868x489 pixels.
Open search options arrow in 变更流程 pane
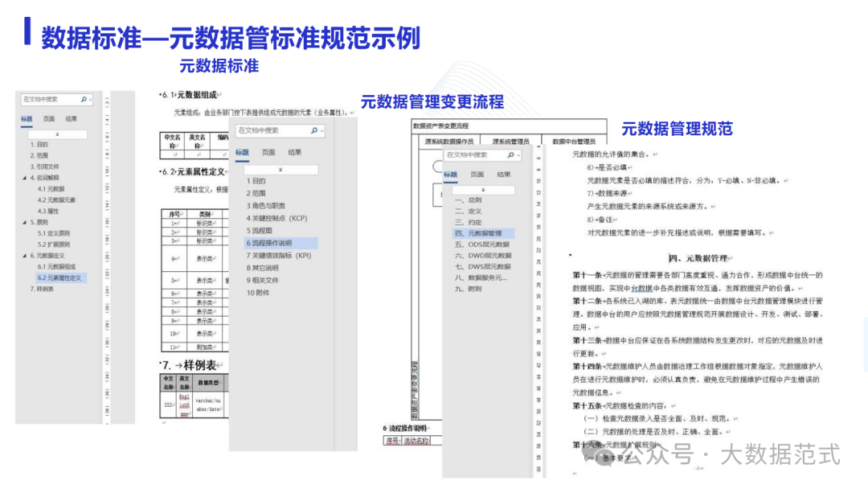321,131
